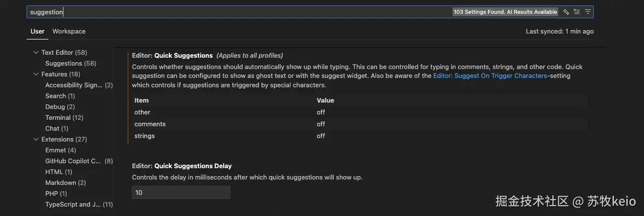Collapse the Text Editor tree section
The image size is (644, 216).
[x=36, y=52]
